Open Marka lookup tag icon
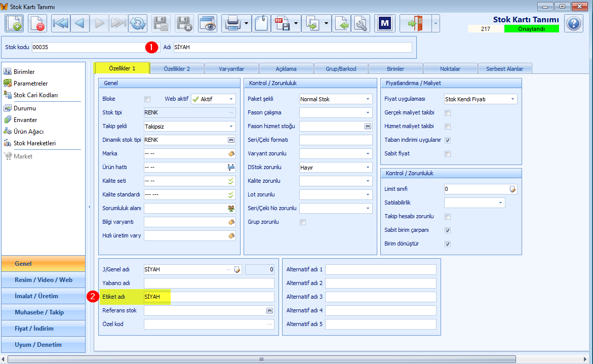The height and width of the screenshot is (364, 593). click(231, 153)
